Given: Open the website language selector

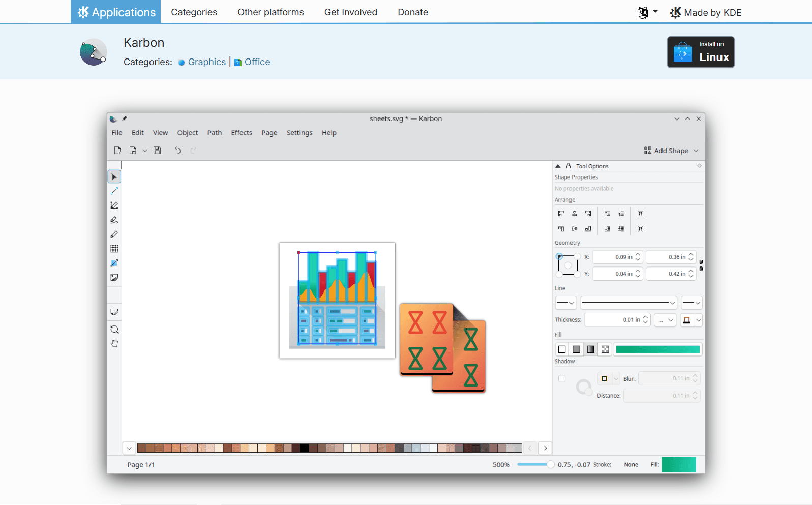Looking at the screenshot, I should point(647,12).
